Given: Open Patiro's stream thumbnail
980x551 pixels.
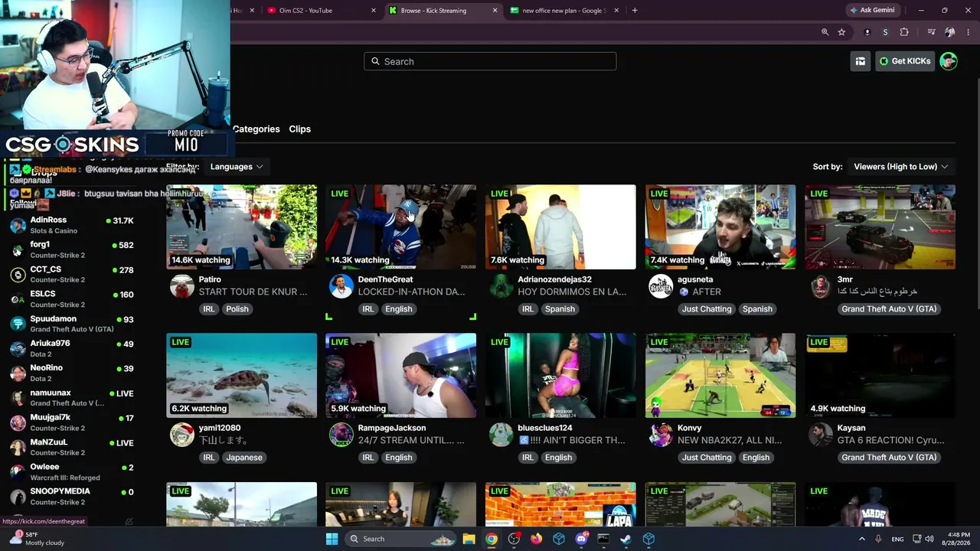Looking at the screenshot, I should tap(241, 227).
